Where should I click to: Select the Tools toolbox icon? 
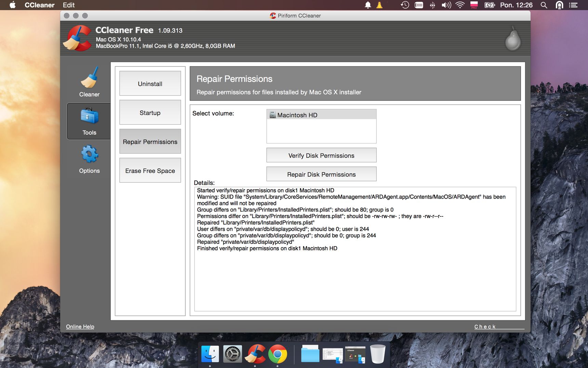(x=89, y=116)
